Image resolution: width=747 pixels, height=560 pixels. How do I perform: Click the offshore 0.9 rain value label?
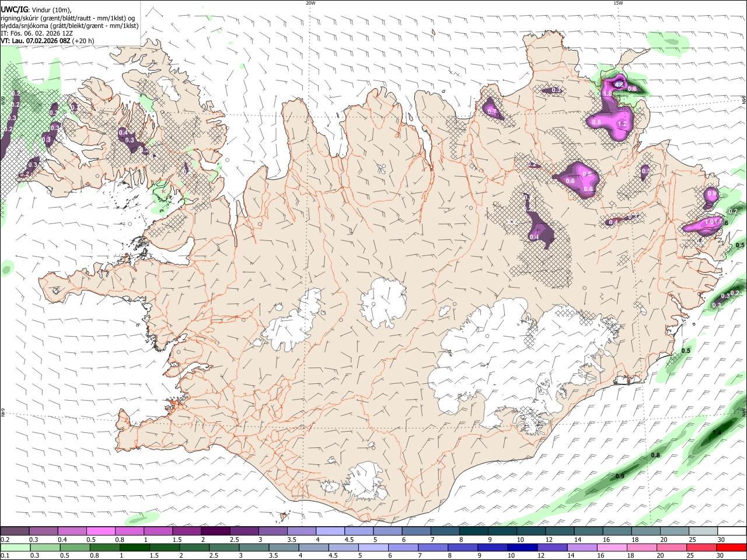(620, 477)
